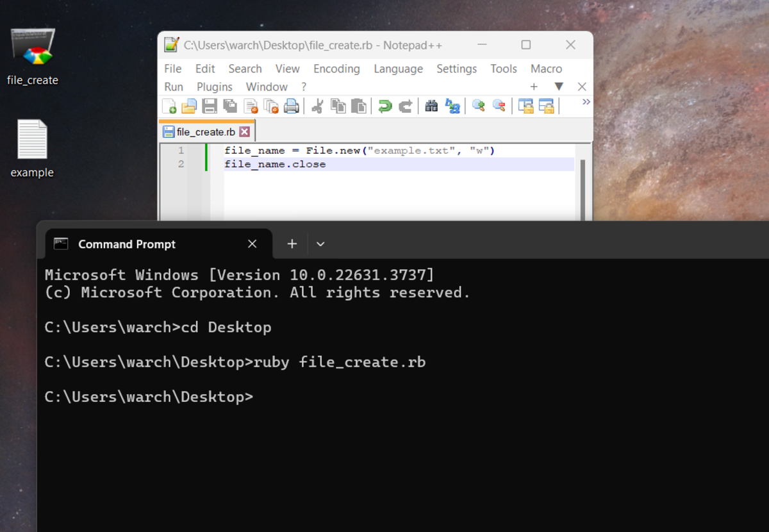Select the example file on the desktop

click(x=32, y=148)
